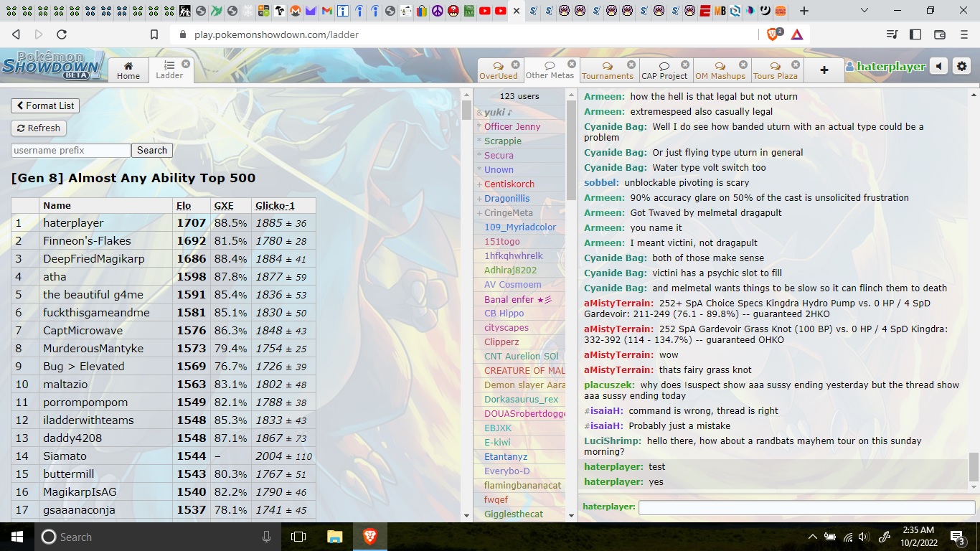The width and height of the screenshot is (980, 551).
Task: Close the current browser tab
Action: pyautogui.click(x=517, y=11)
